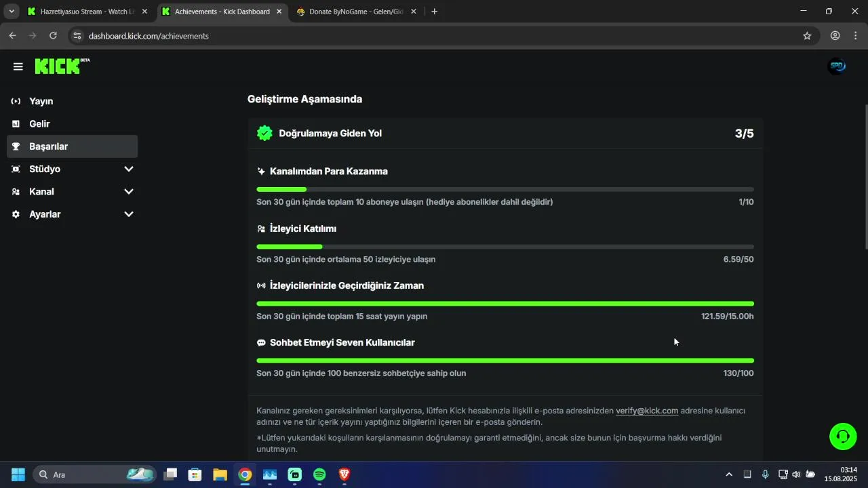
Task: Close the Hazretiyasuo Stream tab
Action: click(x=144, y=12)
